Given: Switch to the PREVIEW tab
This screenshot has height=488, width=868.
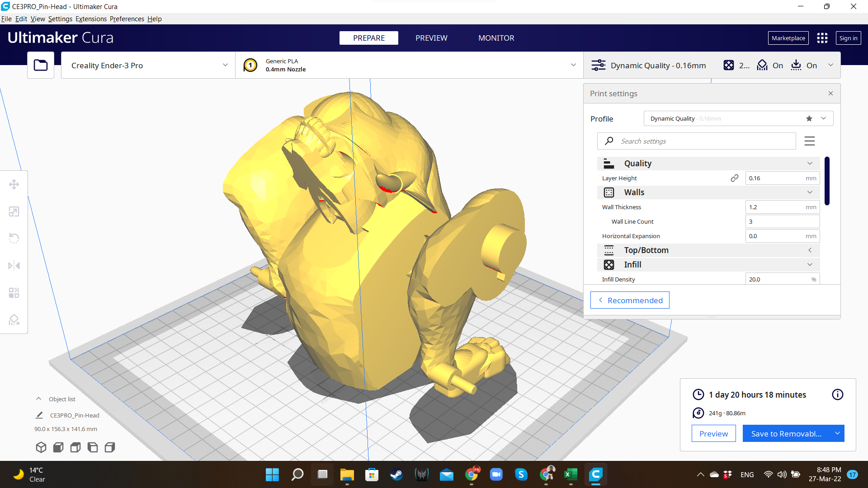Looking at the screenshot, I should 431,38.
